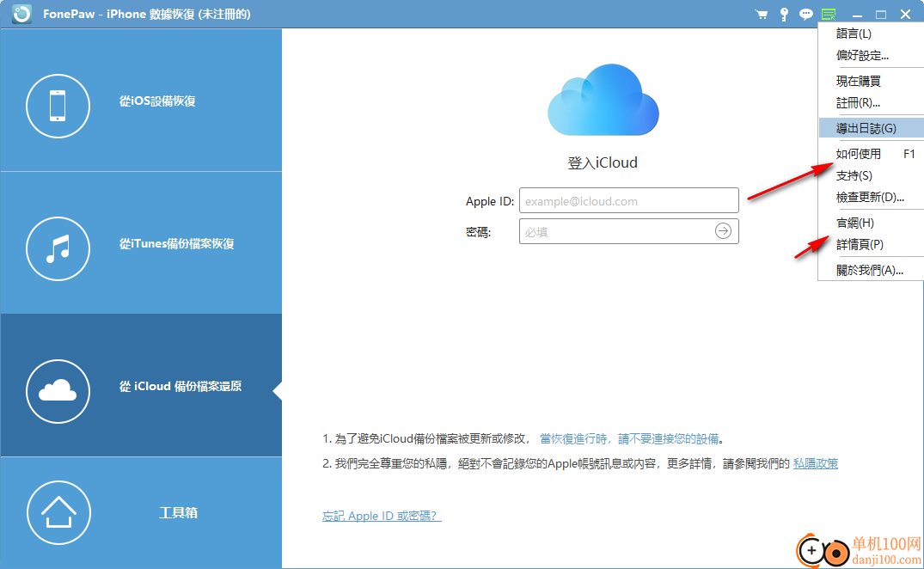Open the 工具箱 toolbox section
The height and width of the screenshot is (569, 924).
click(142, 512)
